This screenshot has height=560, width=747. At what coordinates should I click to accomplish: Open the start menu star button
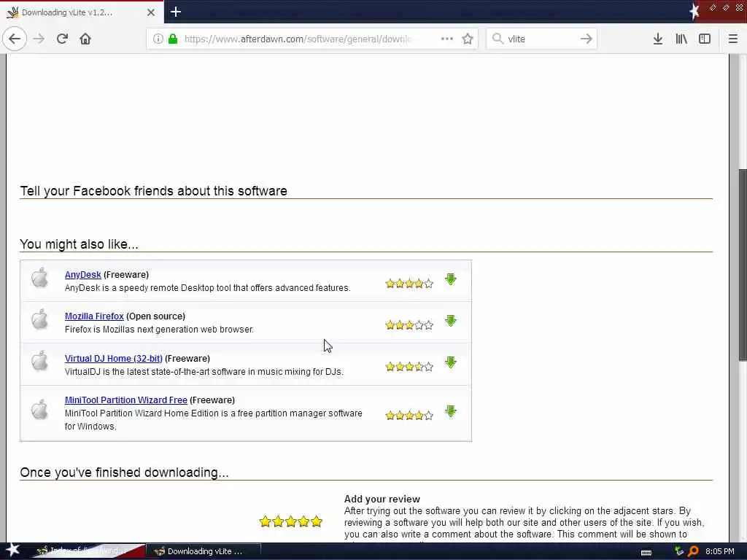click(x=12, y=551)
